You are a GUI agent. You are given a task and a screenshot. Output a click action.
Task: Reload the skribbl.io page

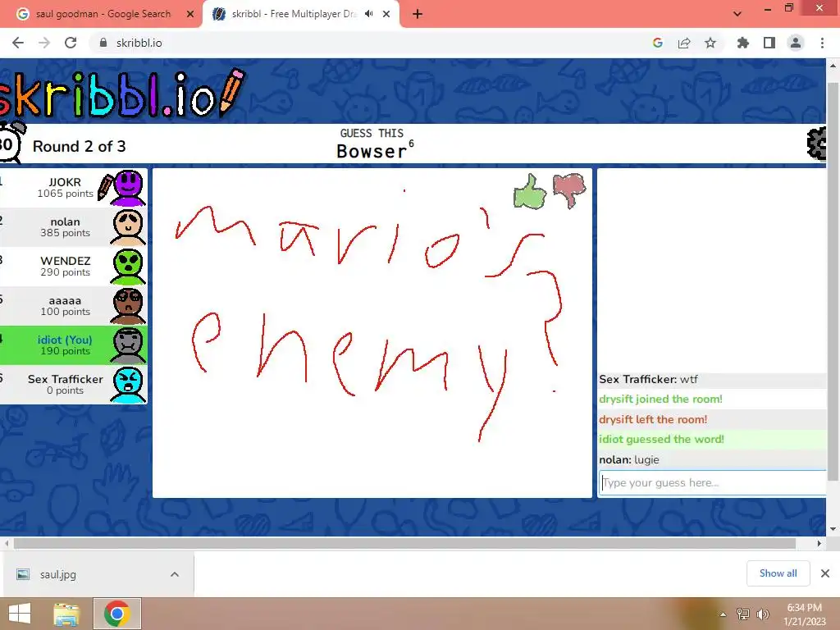71,43
